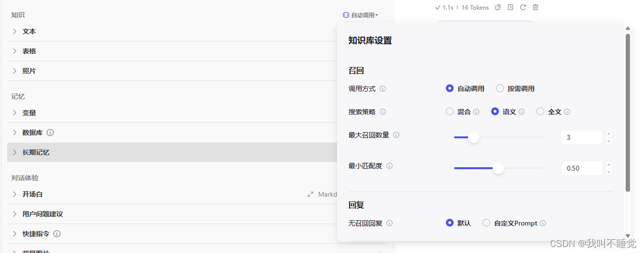Click the 最小匹配度 value field showing 0.50

581,168
